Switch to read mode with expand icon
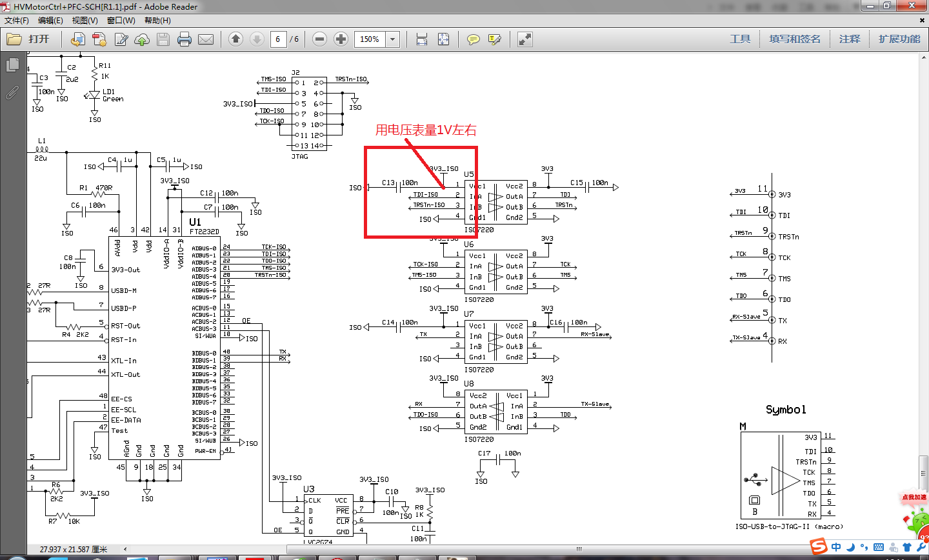Image resolution: width=929 pixels, height=560 pixels. (x=525, y=39)
